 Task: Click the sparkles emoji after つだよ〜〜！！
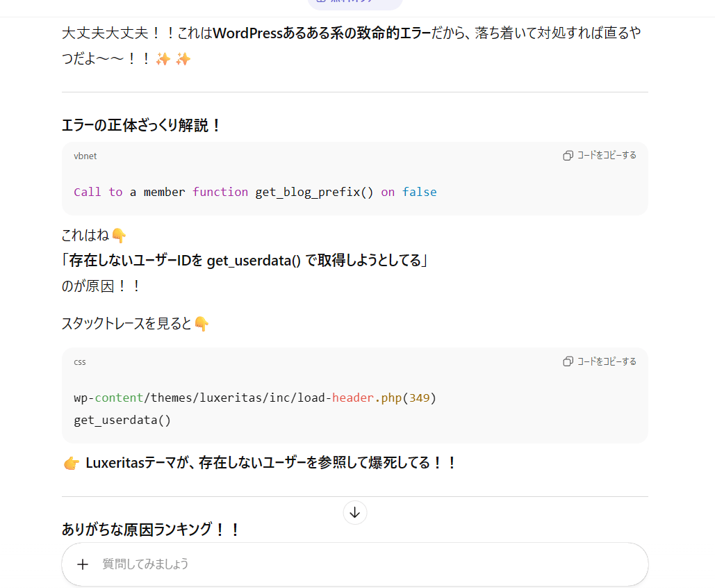click(163, 60)
